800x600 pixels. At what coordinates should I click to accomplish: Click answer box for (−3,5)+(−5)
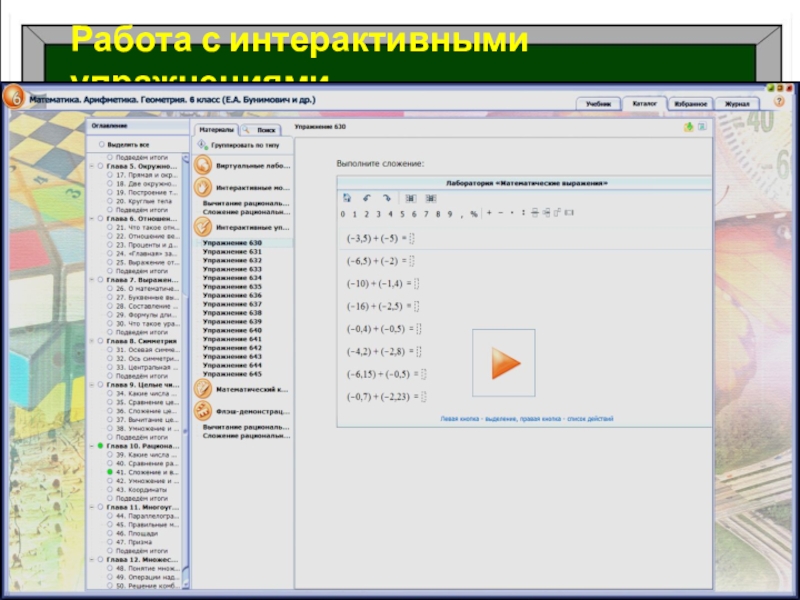click(x=412, y=238)
